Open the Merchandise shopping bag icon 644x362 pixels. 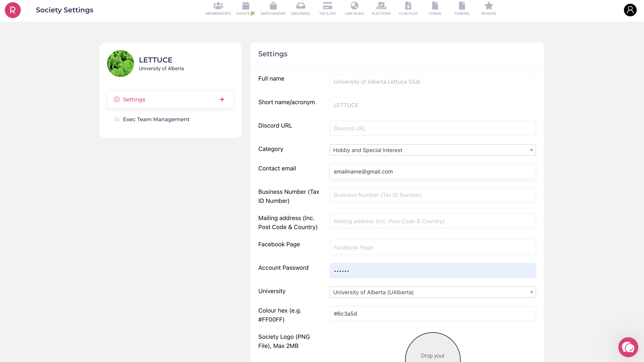tap(273, 6)
